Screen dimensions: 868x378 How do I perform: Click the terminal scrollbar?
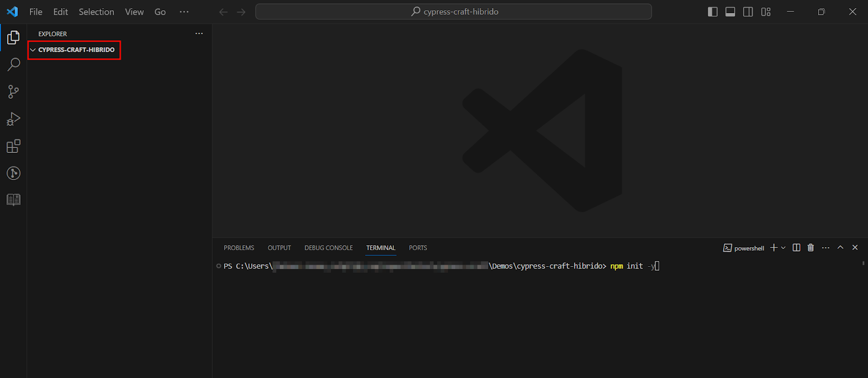(863, 263)
